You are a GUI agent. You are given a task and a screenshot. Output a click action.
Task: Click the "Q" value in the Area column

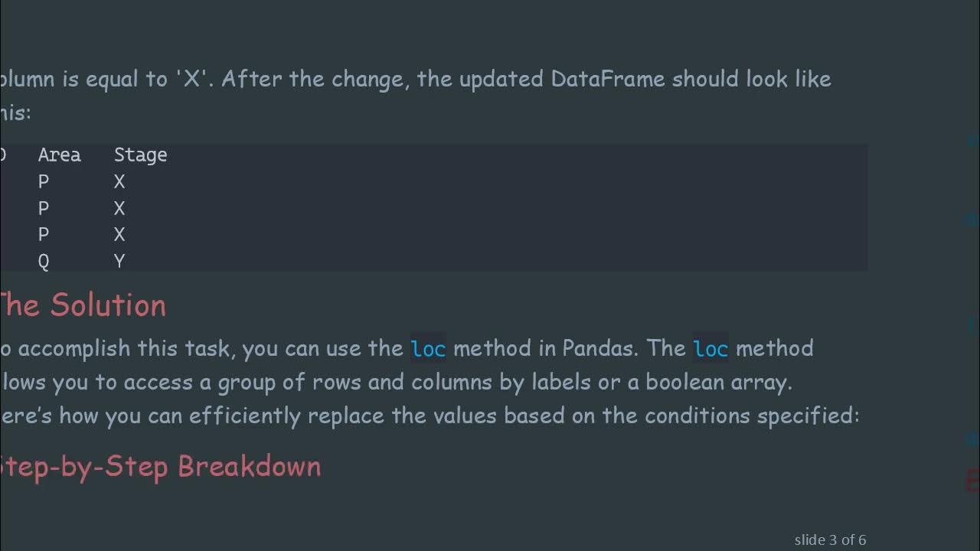(x=44, y=262)
